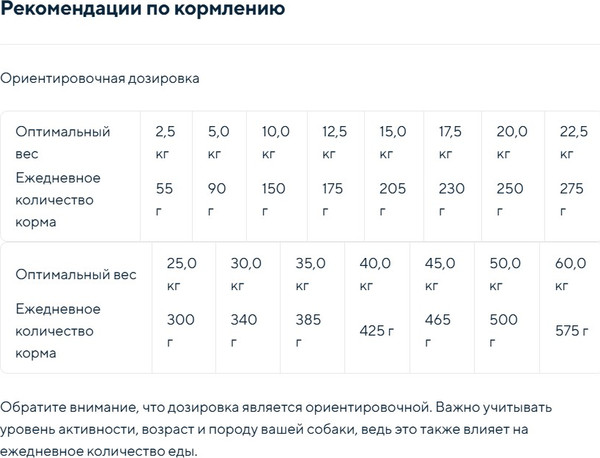Image resolution: width=600 pixels, height=458 pixels.
Task: Select the 2,5 кг weight cell
Action: point(166,142)
